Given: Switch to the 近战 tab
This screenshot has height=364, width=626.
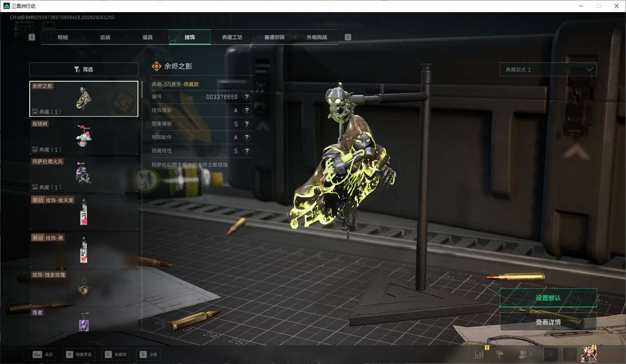Looking at the screenshot, I should (105, 37).
